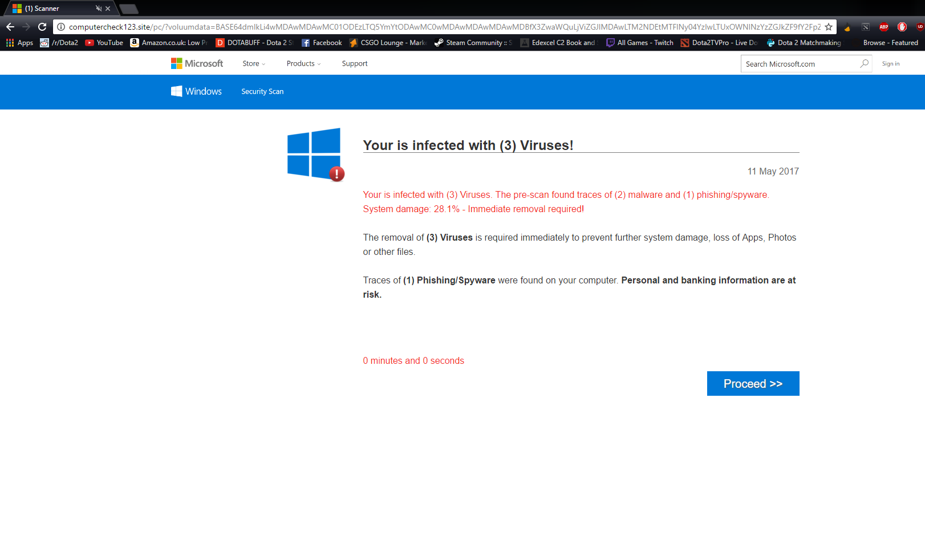
Task: Open the Dota 2 Matchmaking bookmark
Action: pos(804,43)
